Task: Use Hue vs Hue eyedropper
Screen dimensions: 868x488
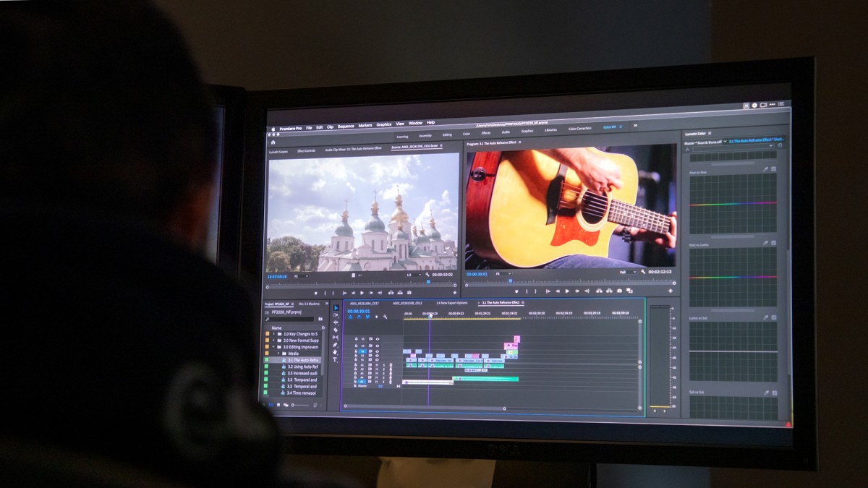Action: pyautogui.click(x=766, y=168)
